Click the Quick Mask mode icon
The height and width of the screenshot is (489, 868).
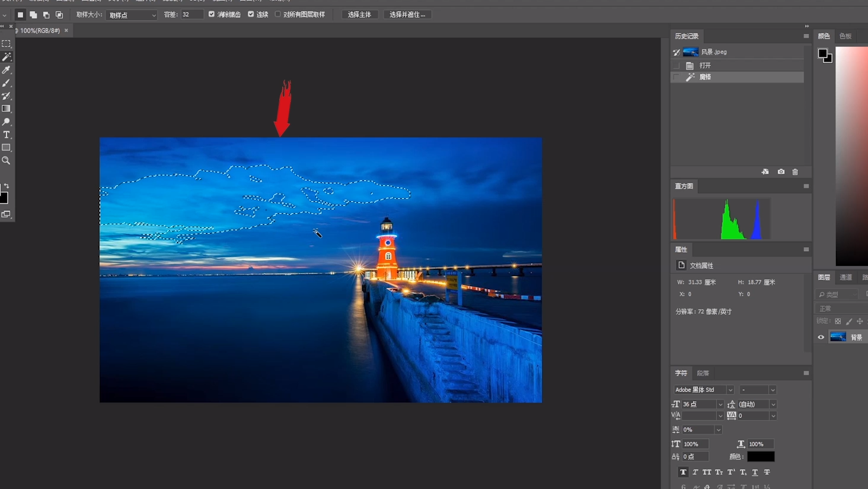tap(6, 214)
